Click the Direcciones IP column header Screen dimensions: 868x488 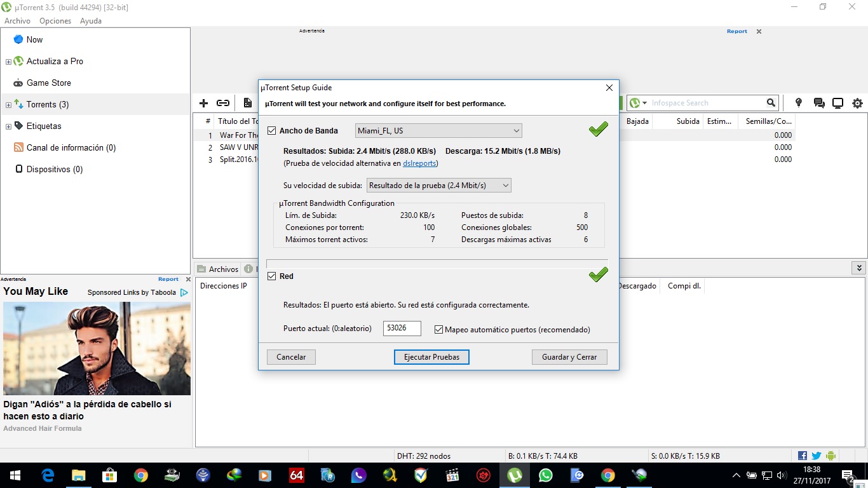224,286
